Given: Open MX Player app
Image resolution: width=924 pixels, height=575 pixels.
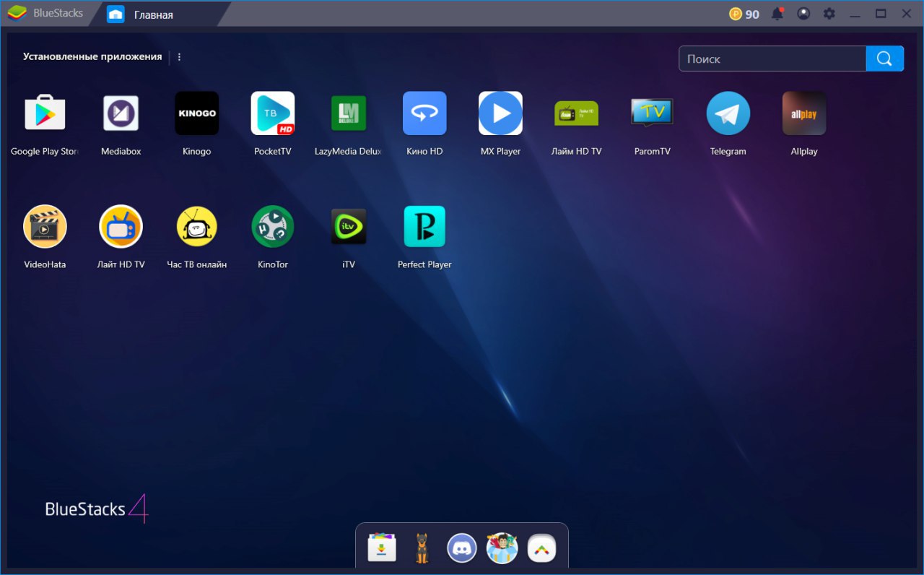Looking at the screenshot, I should (x=500, y=113).
